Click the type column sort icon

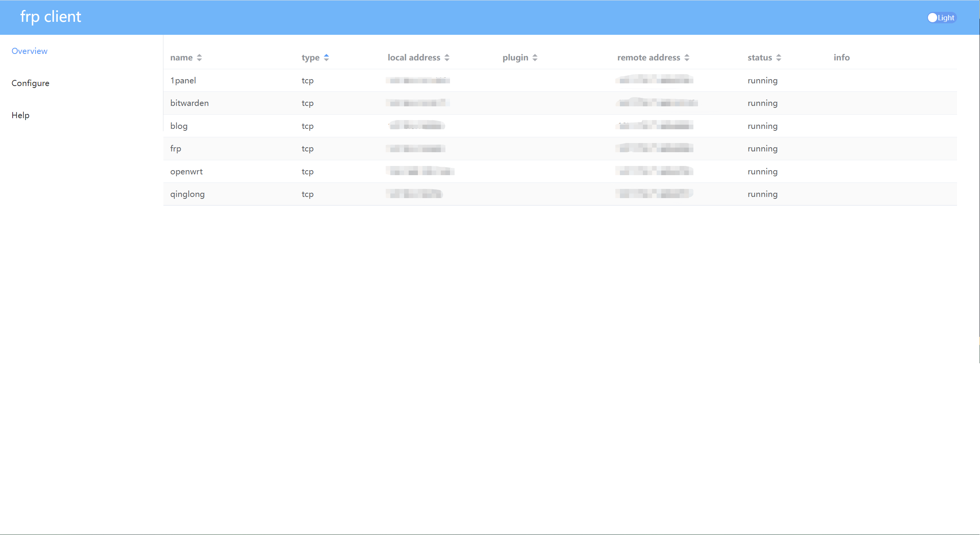click(326, 58)
